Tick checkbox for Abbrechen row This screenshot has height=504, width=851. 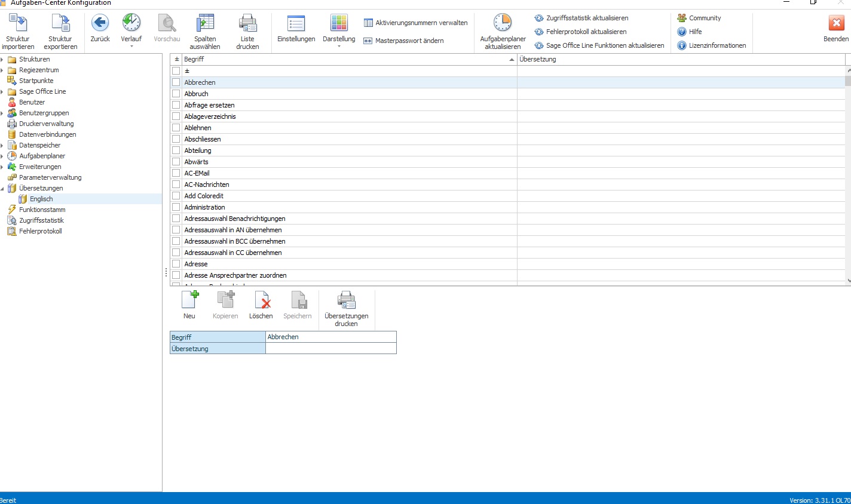click(176, 82)
